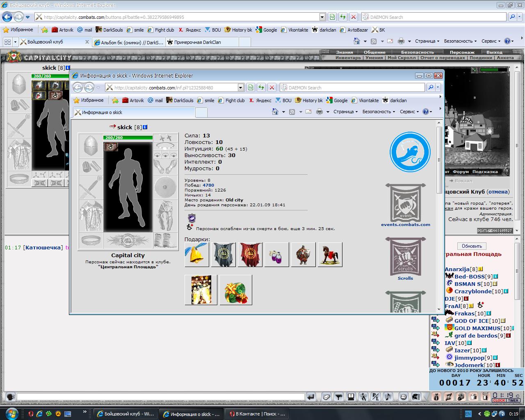Click the popup's DAEMON Search field

tap(353, 87)
